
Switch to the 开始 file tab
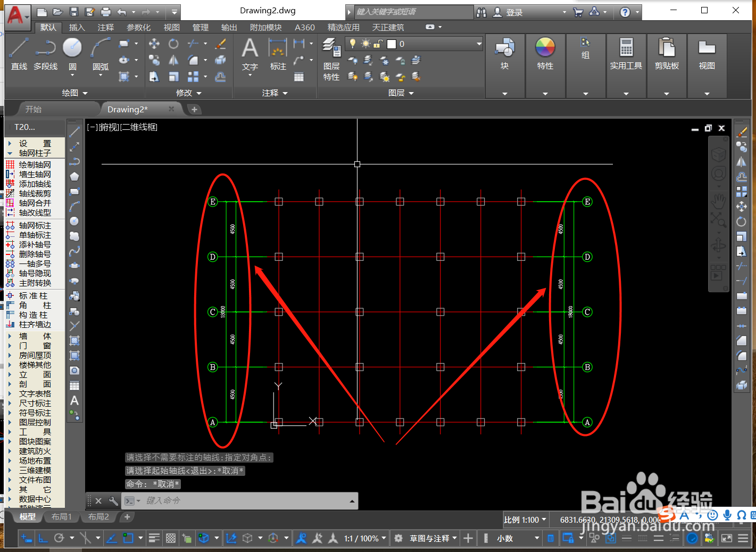[33, 109]
